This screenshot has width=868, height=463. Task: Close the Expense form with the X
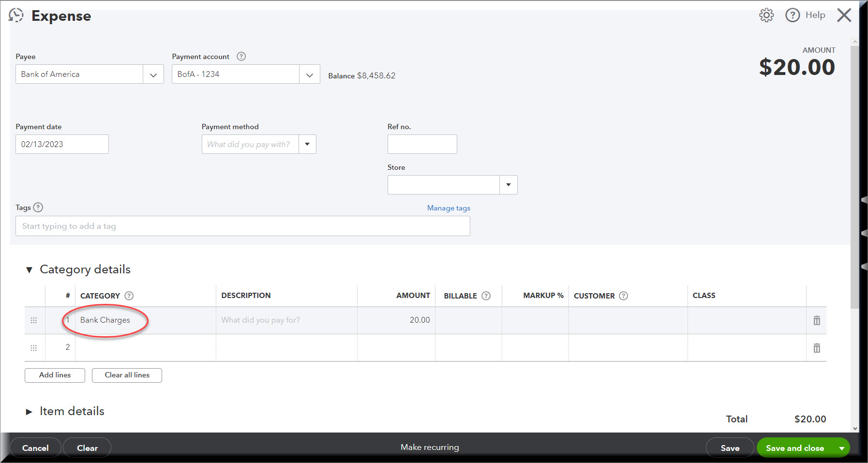(x=844, y=15)
